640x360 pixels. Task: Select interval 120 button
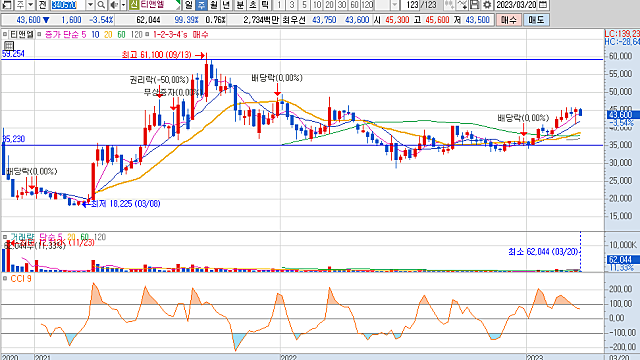tap(367, 5)
